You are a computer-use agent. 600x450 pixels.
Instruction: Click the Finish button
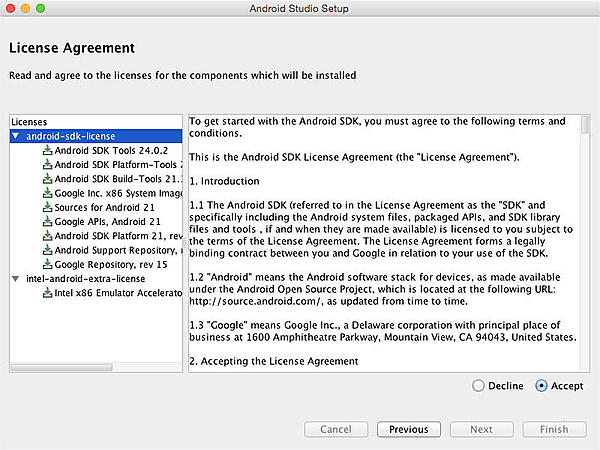(x=555, y=429)
